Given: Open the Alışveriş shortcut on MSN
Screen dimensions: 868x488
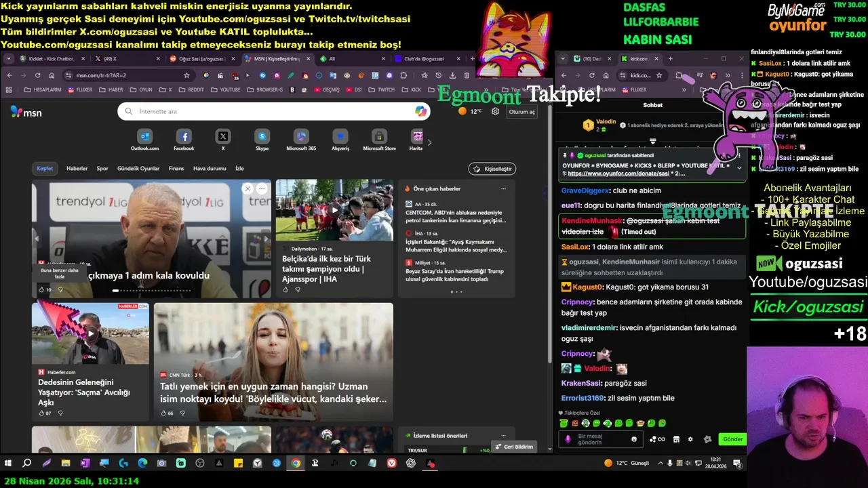Looking at the screenshot, I should (340, 140).
